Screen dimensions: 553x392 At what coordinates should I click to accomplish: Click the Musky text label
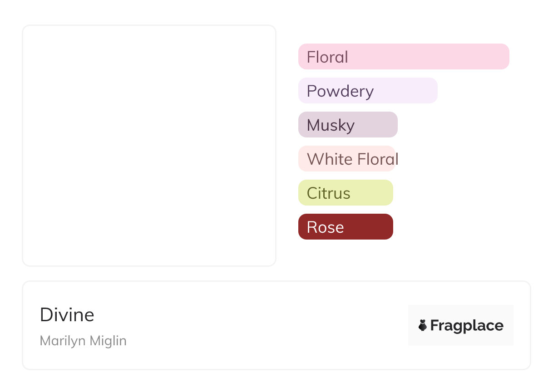[x=331, y=125]
